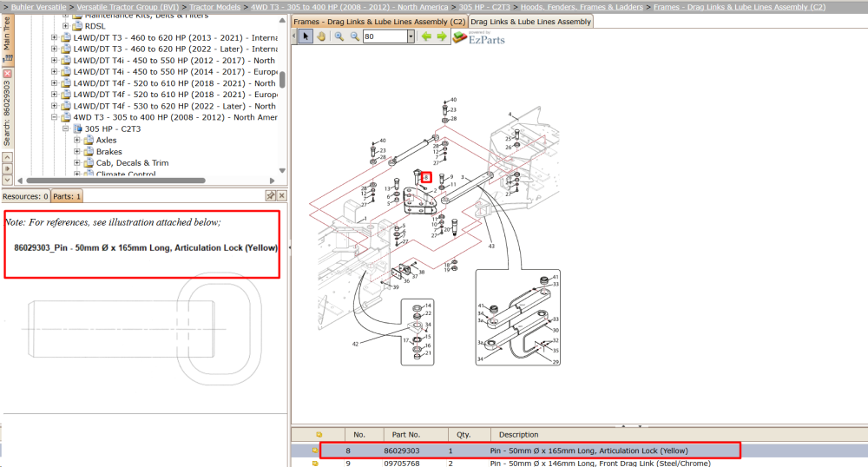The height and width of the screenshot is (467, 868).
Task: Click the cart icon column header
Action: coord(319,434)
